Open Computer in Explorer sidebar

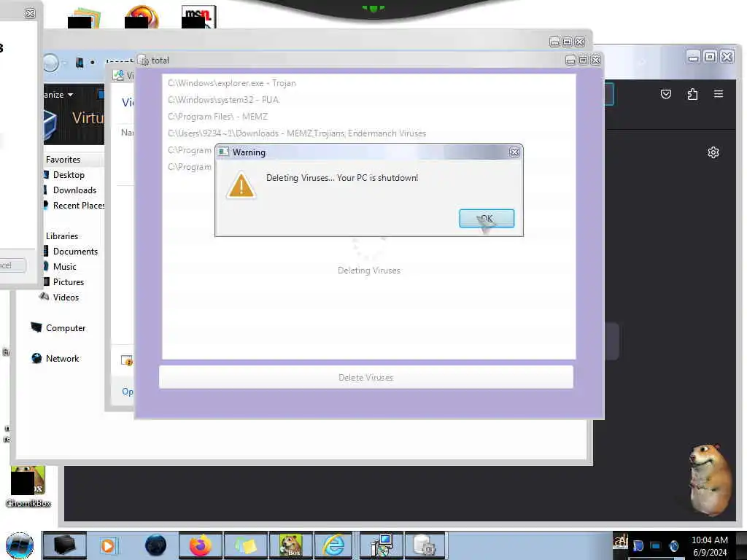click(x=66, y=328)
